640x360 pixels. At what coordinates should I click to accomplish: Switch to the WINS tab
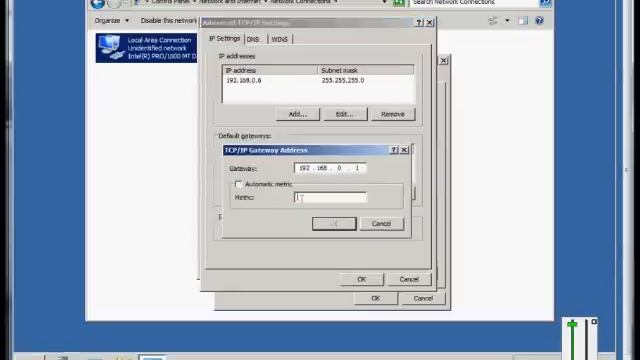tap(280, 39)
